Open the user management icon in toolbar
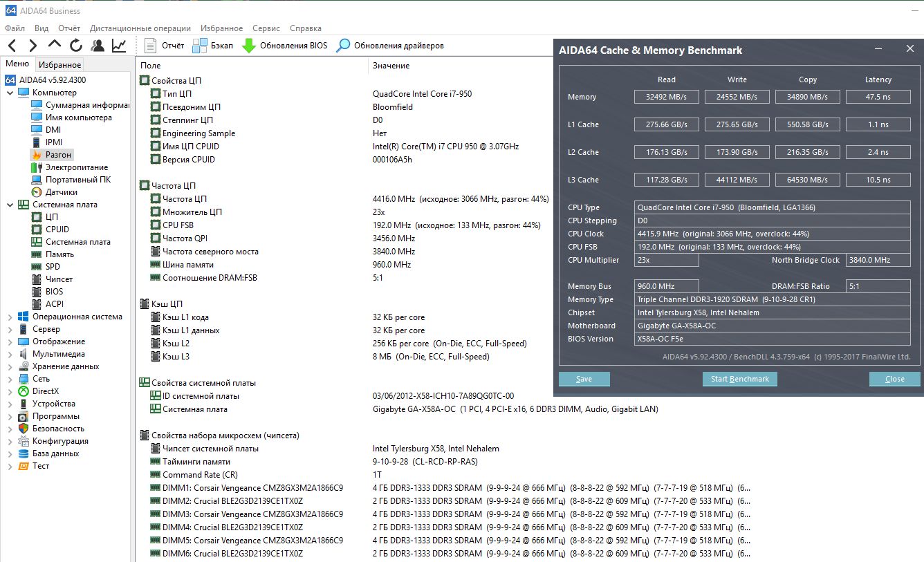The height and width of the screenshot is (562, 924). coord(98,46)
